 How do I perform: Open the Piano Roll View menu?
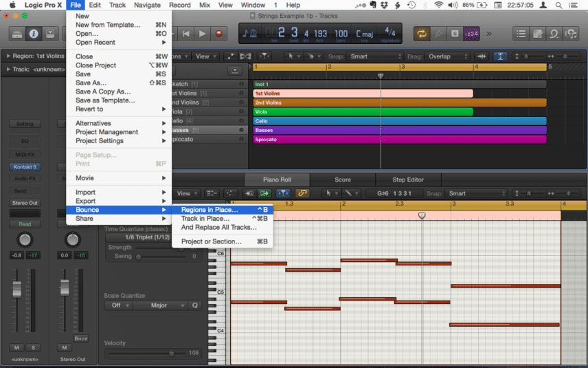coord(186,193)
